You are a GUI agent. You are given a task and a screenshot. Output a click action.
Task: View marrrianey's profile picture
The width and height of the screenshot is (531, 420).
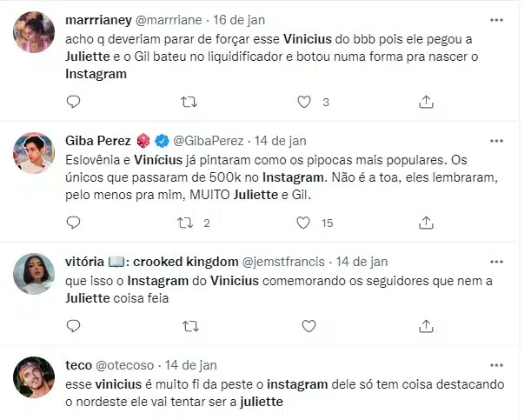[x=36, y=32]
